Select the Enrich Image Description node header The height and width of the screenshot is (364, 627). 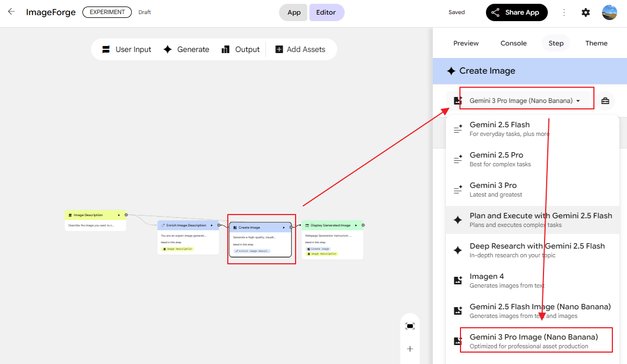tap(188, 225)
